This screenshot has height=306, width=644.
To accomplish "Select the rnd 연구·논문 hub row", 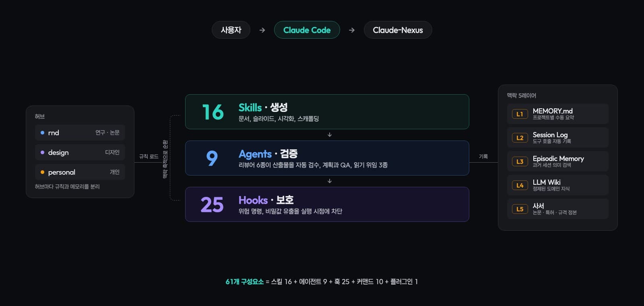I will click(x=80, y=132).
